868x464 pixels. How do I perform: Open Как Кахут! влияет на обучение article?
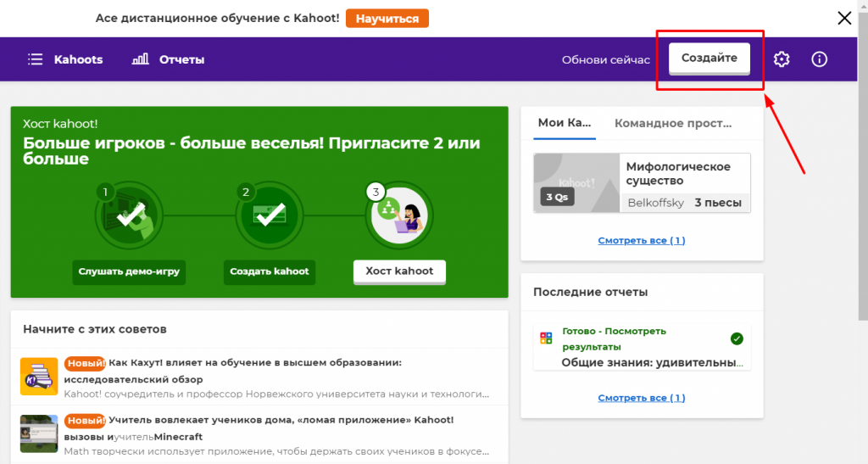tap(233, 371)
